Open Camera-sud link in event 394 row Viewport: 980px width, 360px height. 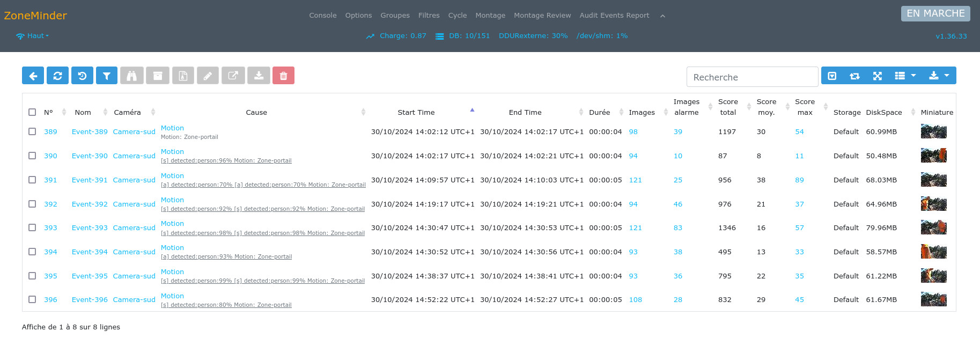134,252
